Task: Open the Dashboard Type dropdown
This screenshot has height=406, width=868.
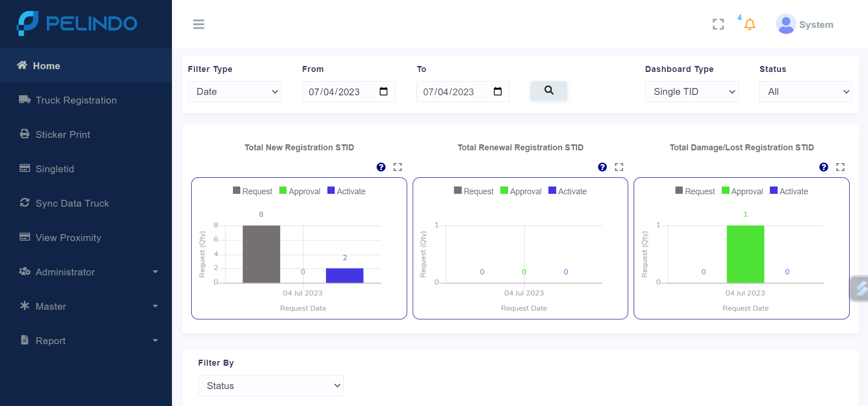Action: point(691,92)
